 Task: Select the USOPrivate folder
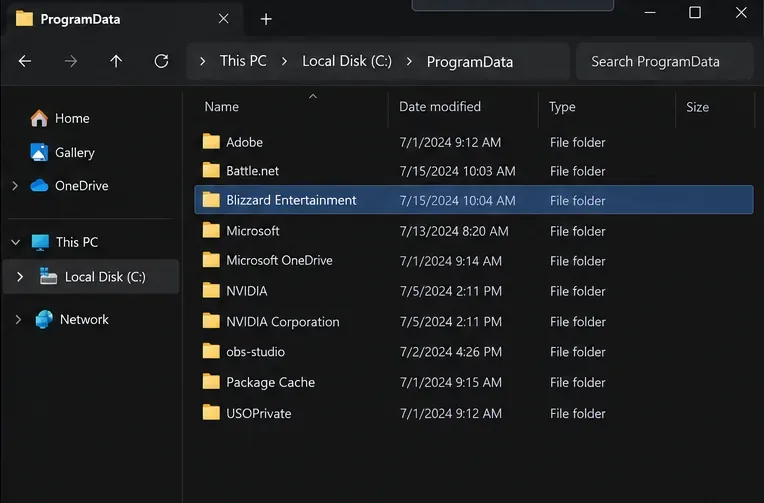point(474,413)
